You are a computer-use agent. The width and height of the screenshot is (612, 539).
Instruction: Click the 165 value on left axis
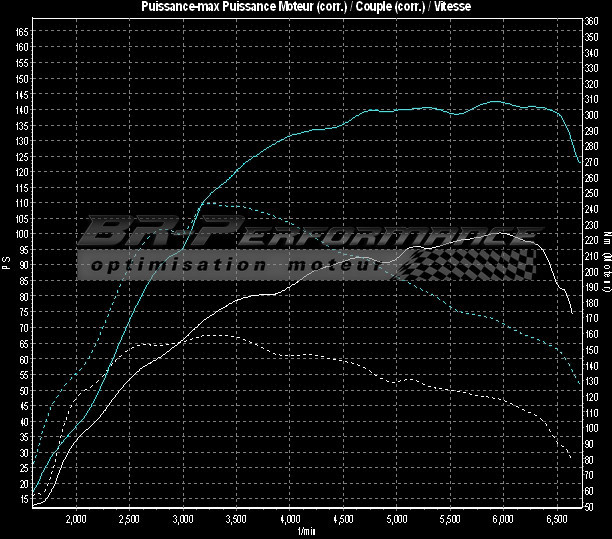(x=22, y=31)
